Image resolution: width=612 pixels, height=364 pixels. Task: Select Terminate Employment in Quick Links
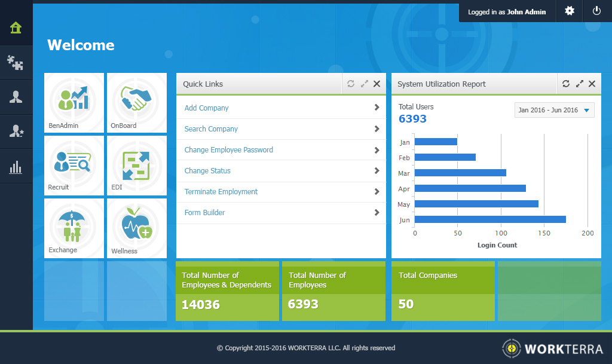pos(221,192)
